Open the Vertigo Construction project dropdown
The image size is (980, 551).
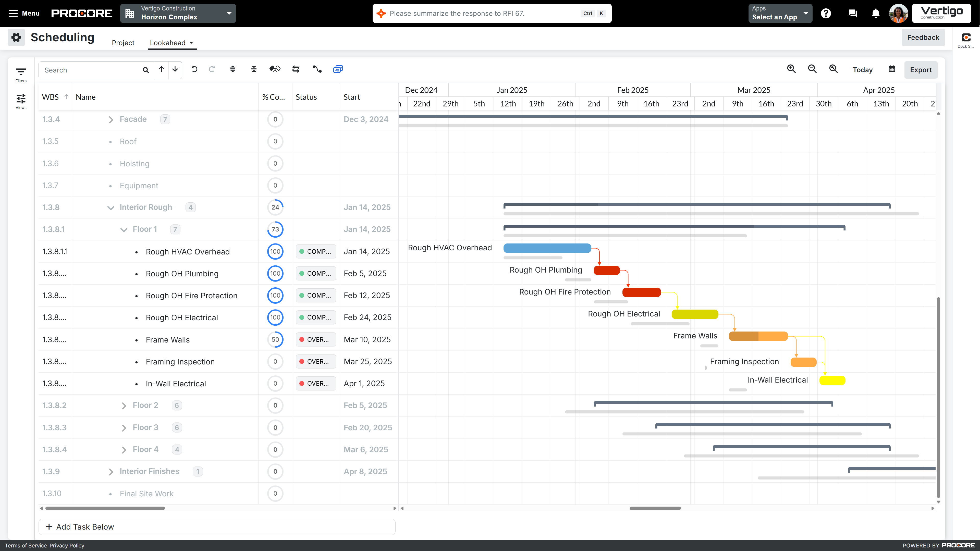coord(178,13)
